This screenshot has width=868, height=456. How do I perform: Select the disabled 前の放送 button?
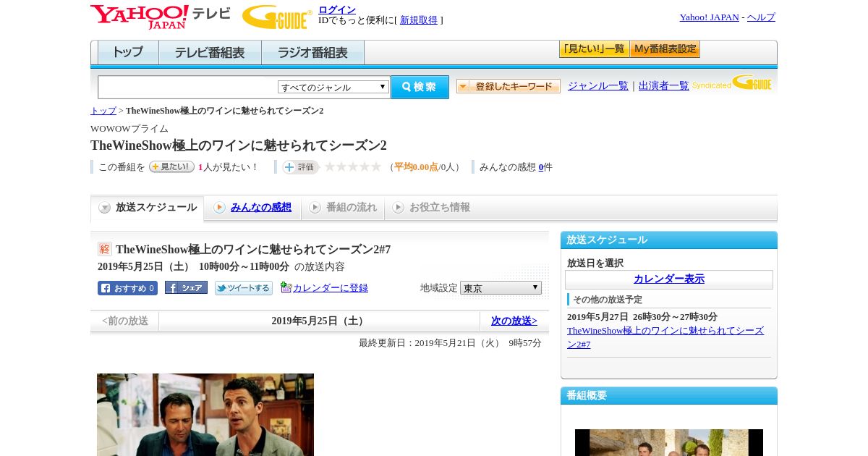click(x=125, y=321)
